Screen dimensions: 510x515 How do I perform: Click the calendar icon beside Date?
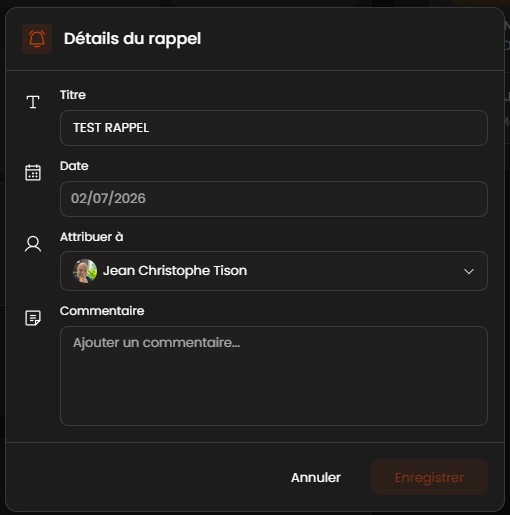[33, 172]
